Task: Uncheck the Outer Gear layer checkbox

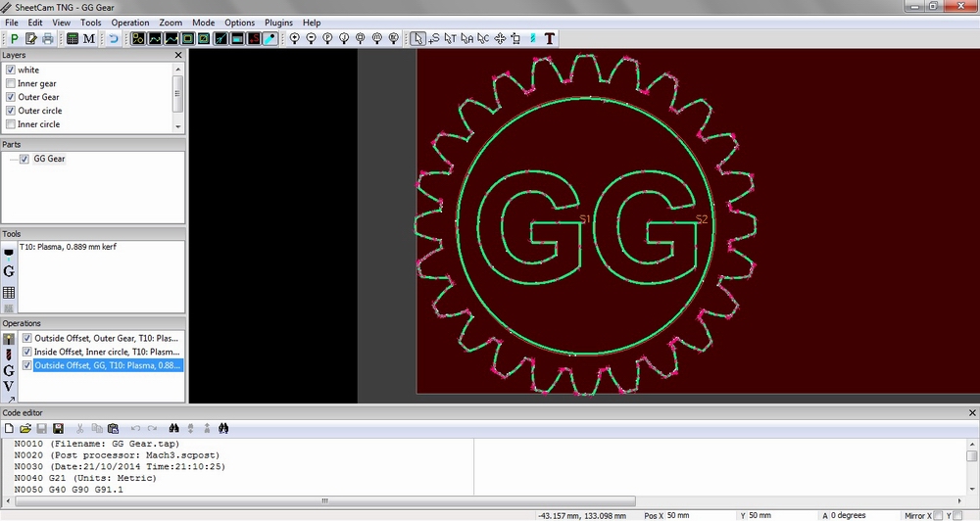Action: coord(11,97)
